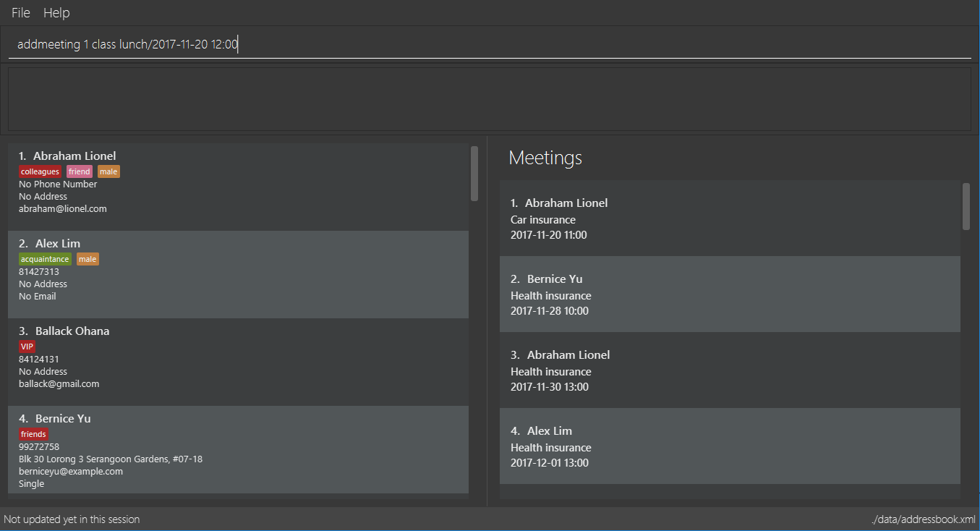Click the addmeeting command input box

point(490,44)
